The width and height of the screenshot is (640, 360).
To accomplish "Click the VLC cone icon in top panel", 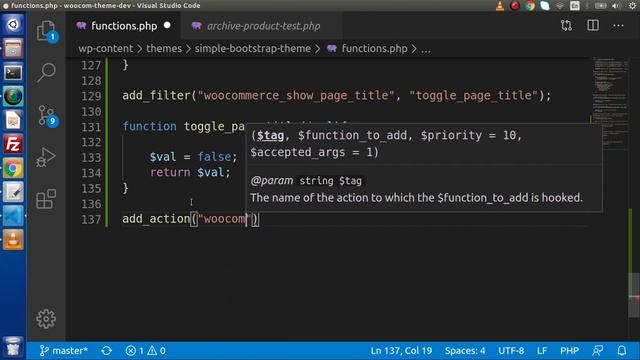I will (500, 6).
